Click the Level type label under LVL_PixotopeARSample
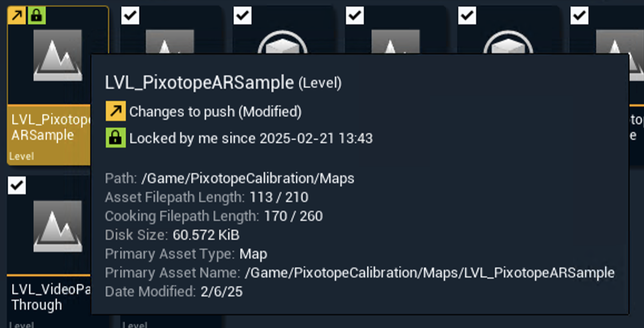This screenshot has height=328, width=644. 20,156
